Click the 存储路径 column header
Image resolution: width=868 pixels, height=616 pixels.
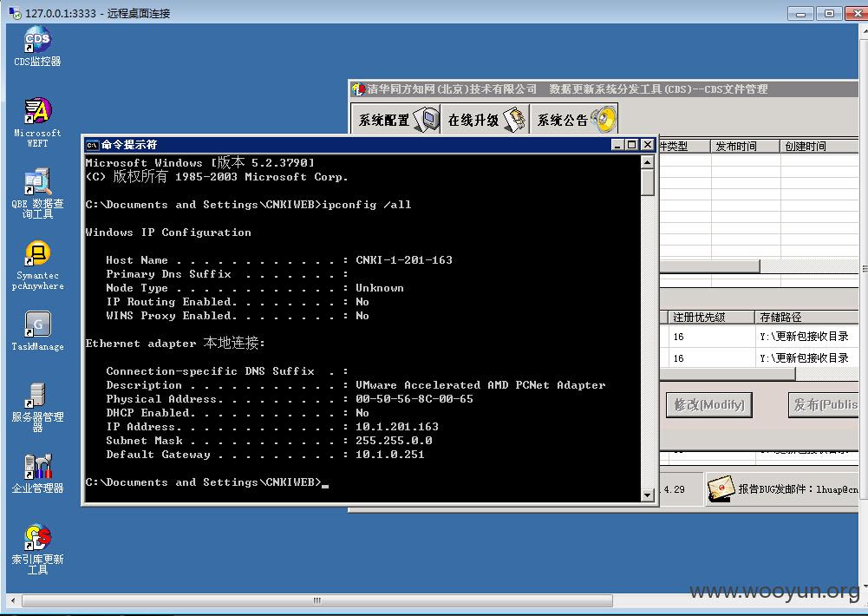pos(807,318)
